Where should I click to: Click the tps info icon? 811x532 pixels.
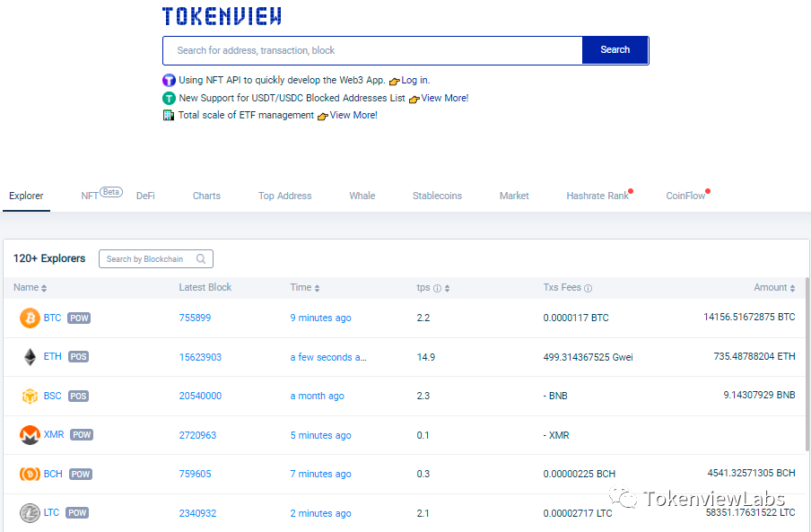pyautogui.click(x=437, y=289)
